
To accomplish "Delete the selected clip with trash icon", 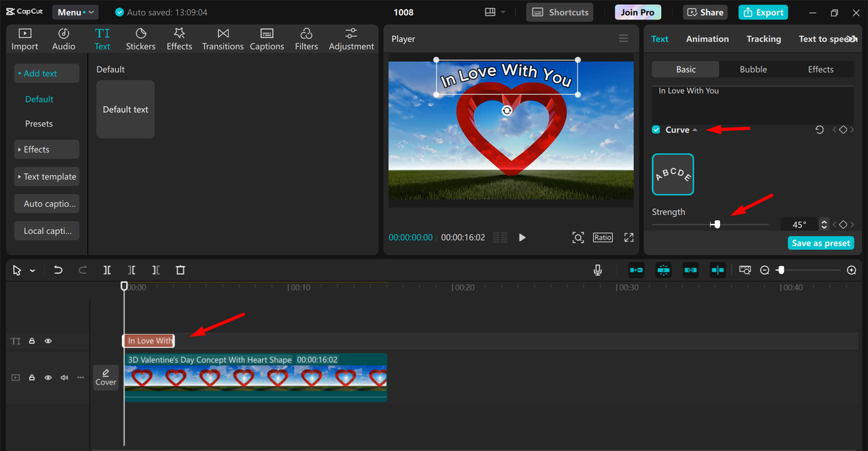I will coord(180,270).
